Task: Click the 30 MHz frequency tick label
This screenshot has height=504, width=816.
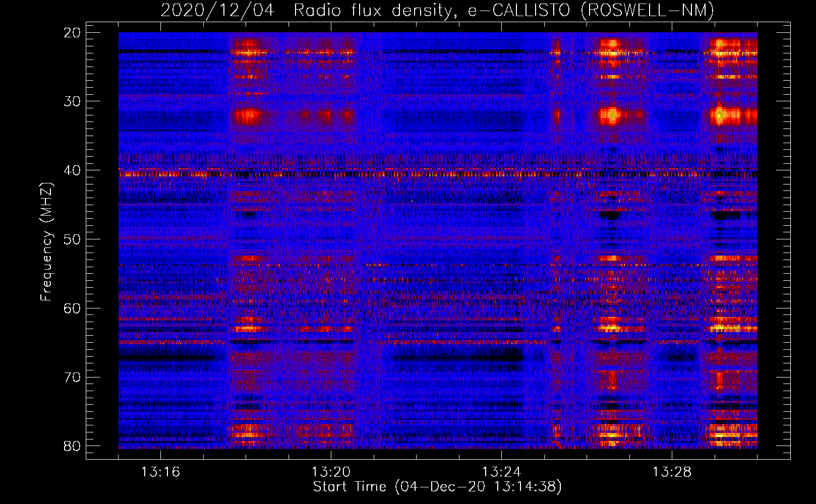Action: (72, 102)
